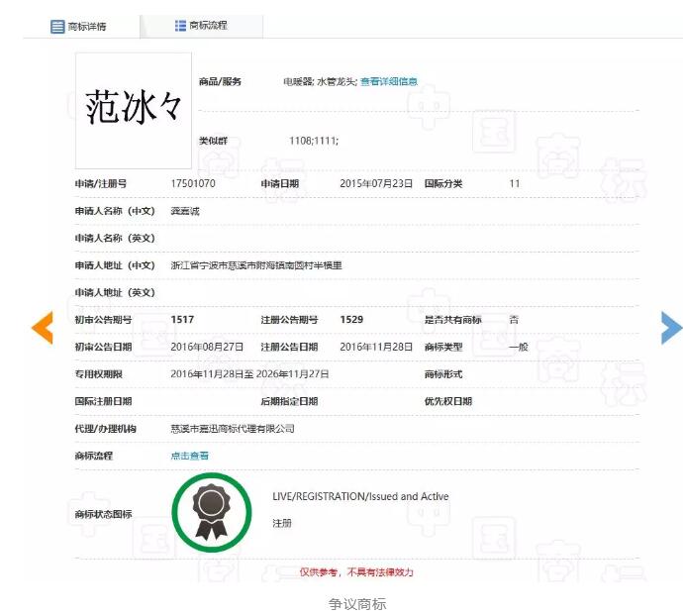Select the applicant address in 浙江省宁波市
This screenshot has width=683, height=616.
tap(256, 265)
